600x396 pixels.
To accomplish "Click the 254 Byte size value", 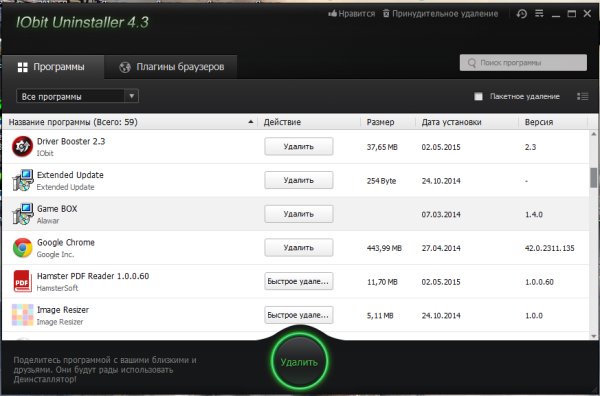I will pyautogui.click(x=381, y=181).
